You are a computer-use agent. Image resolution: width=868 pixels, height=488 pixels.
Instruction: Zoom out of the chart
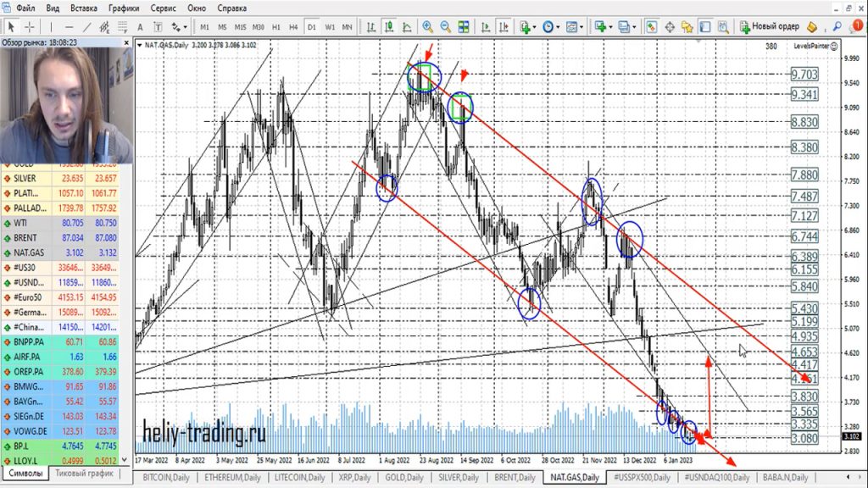pos(446,26)
